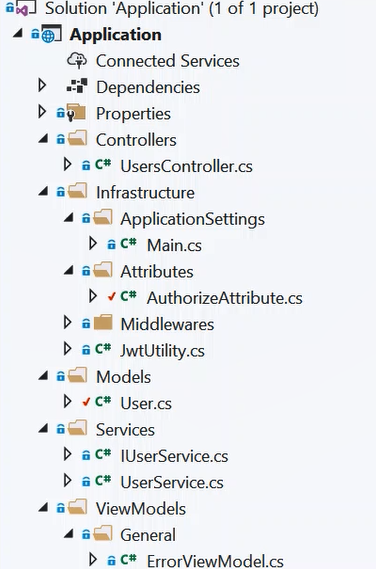
Task: Expand the User.cs node
Action: (68, 401)
